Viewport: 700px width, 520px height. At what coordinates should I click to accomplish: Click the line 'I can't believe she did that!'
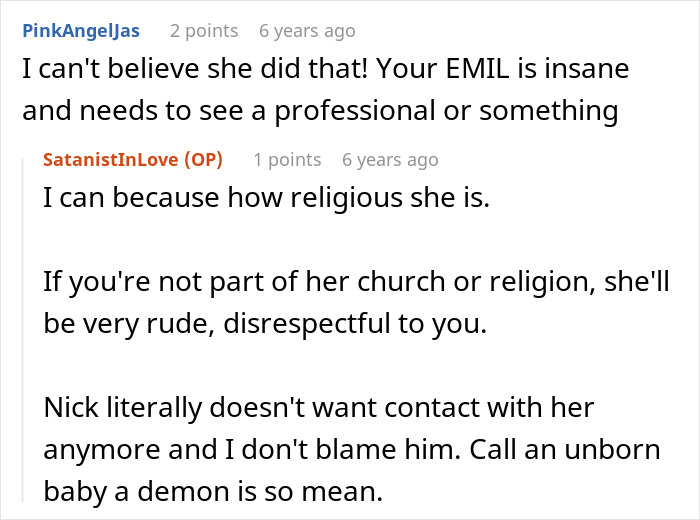tap(195, 68)
